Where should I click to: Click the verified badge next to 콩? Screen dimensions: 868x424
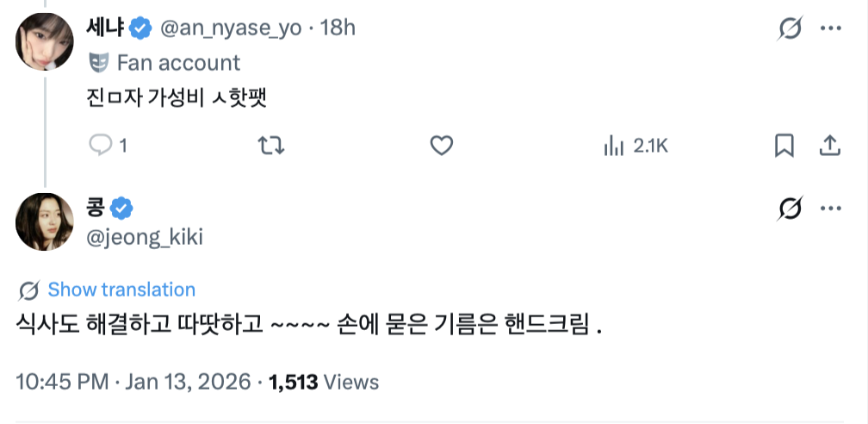(122, 208)
